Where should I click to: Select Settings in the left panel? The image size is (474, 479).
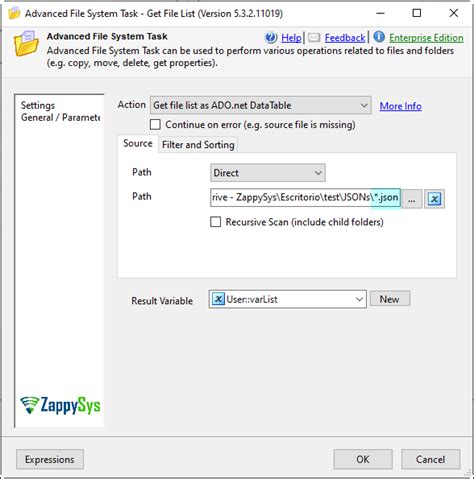38,105
